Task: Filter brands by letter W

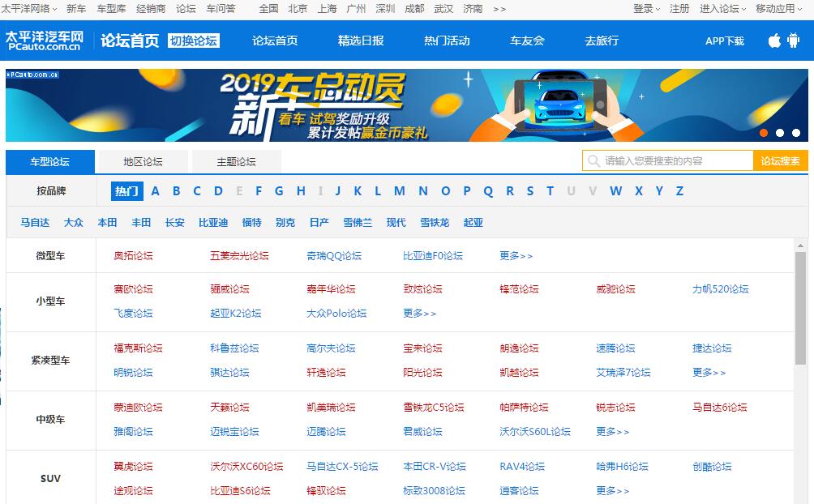Action: (615, 191)
